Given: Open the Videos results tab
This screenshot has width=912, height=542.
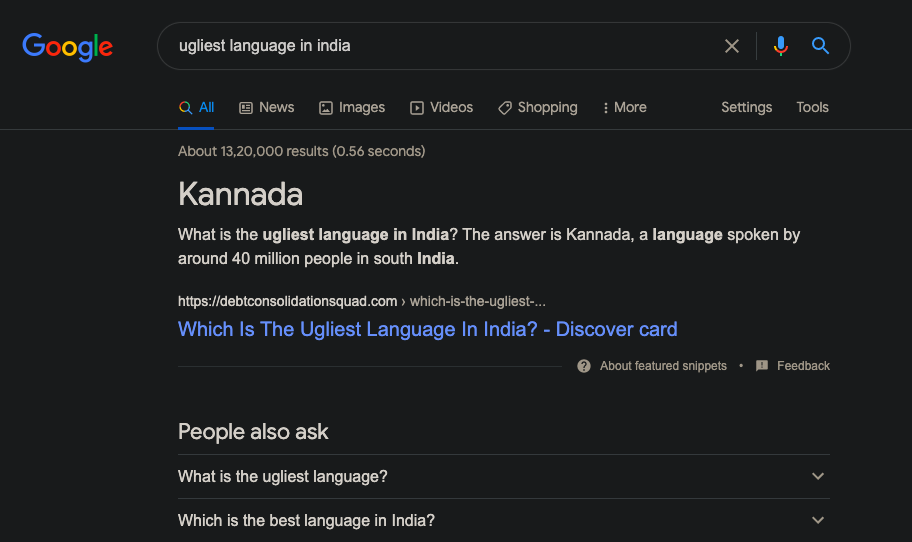Looking at the screenshot, I should pos(441,108).
